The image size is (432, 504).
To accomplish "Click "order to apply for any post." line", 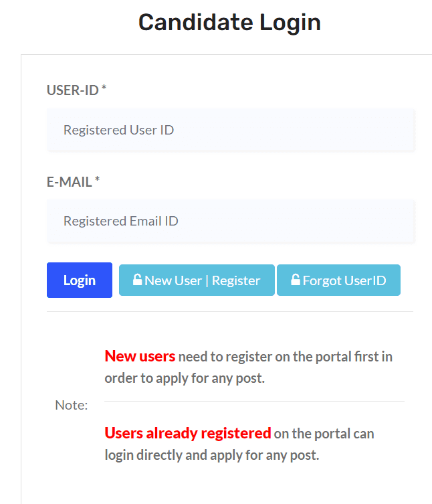I will pos(185,378).
